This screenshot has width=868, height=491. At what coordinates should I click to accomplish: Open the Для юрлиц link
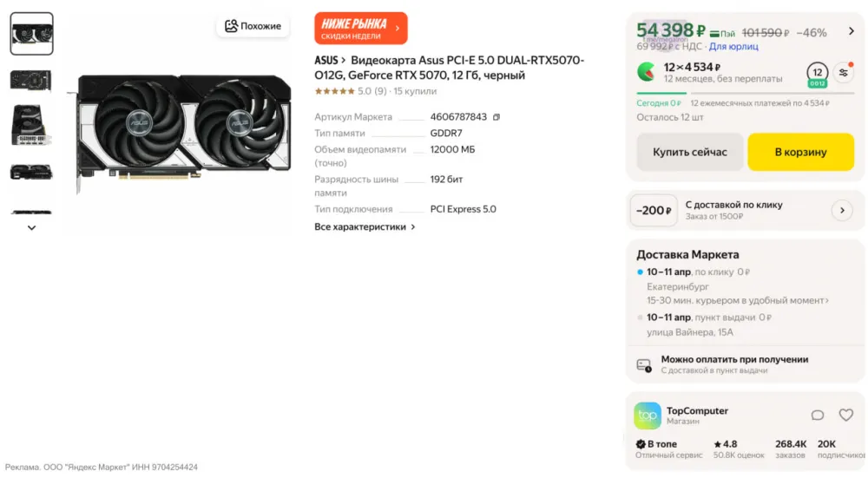pyautogui.click(x=733, y=47)
